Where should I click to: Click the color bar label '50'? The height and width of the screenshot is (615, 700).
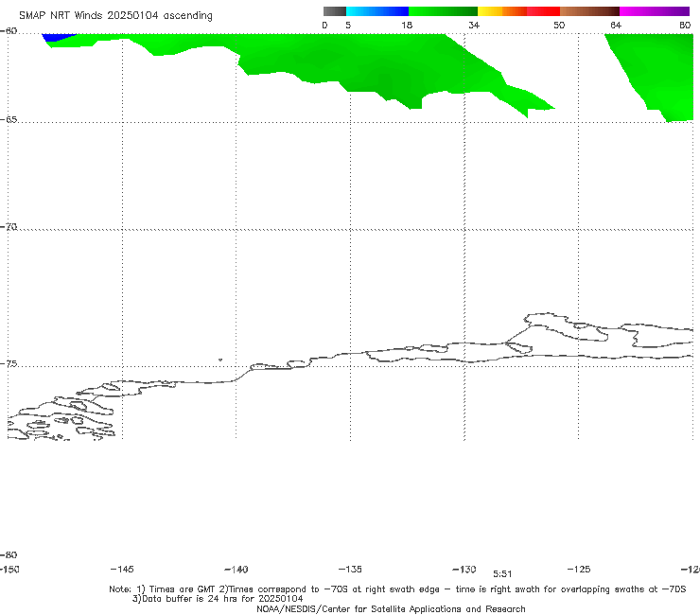[559, 25]
